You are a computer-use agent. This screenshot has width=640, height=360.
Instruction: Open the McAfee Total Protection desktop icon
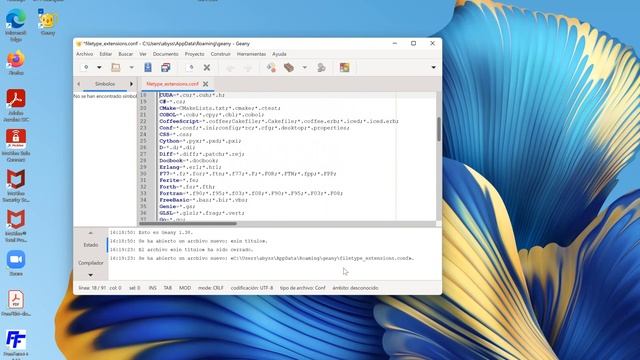16,226
